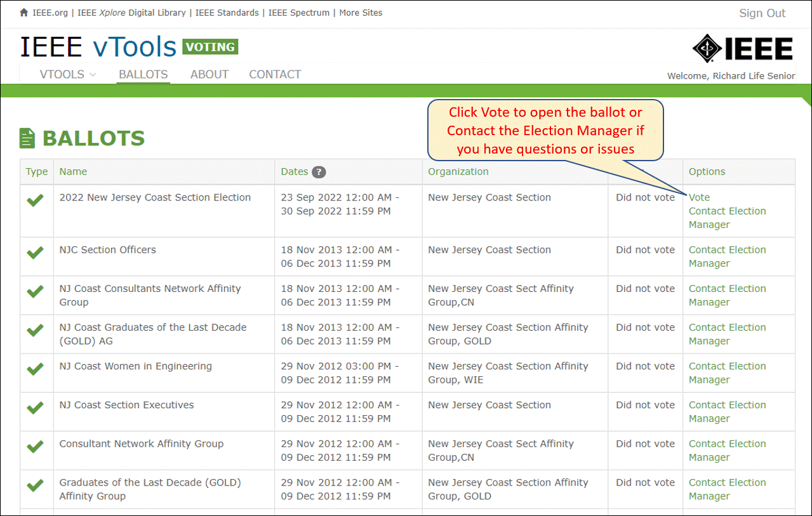Image resolution: width=812 pixels, height=516 pixels.
Task: Open the BALLOTS menu tab
Action: tap(143, 74)
